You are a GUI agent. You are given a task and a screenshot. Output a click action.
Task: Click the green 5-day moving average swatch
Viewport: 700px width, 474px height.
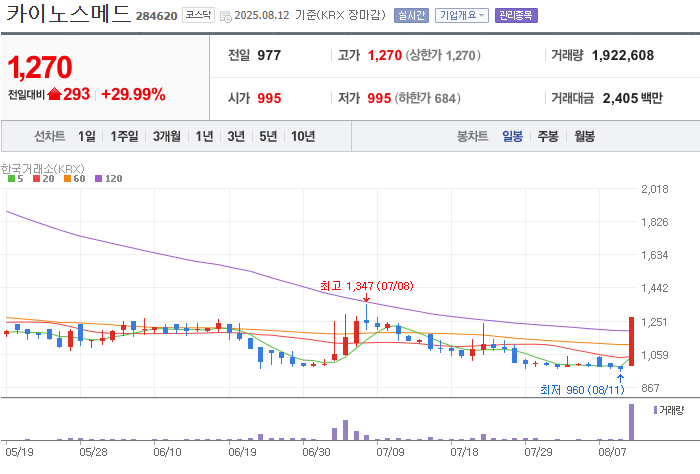pyautogui.click(x=12, y=179)
